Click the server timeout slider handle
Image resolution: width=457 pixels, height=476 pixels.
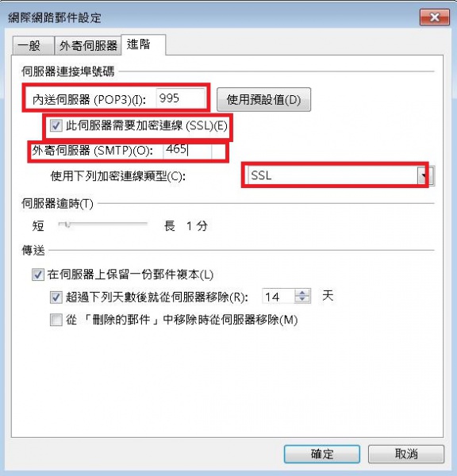point(67,225)
